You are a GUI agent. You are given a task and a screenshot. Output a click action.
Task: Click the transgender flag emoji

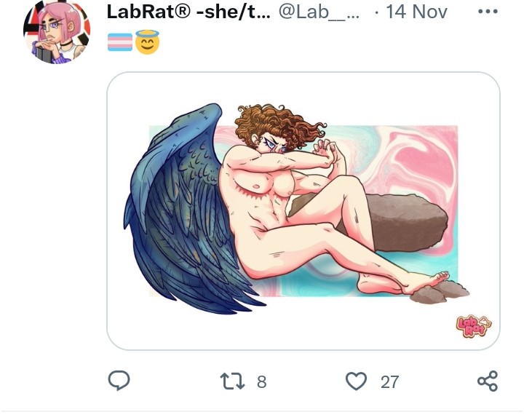[120, 42]
